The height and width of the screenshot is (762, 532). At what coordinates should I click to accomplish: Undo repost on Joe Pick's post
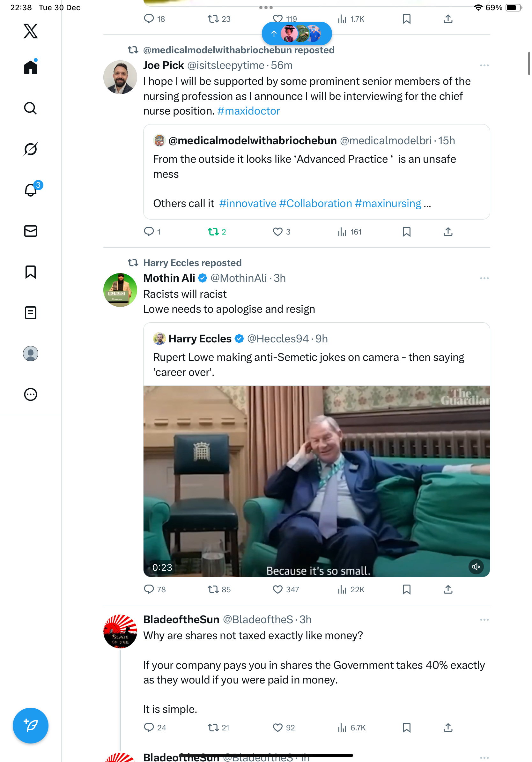click(x=217, y=232)
